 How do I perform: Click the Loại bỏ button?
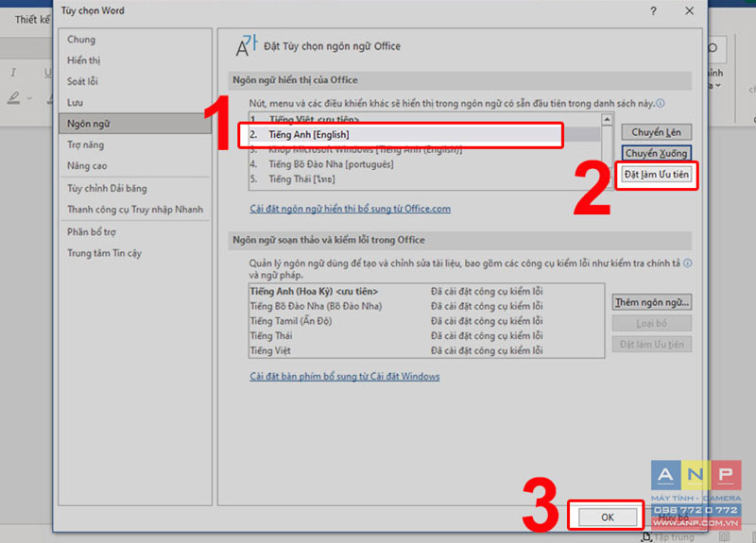pyautogui.click(x=652, y=324)
